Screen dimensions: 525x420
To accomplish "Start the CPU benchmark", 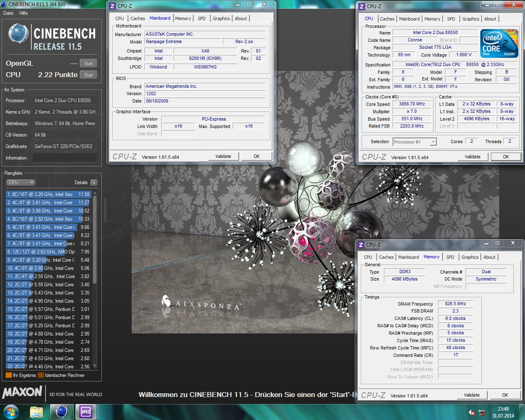I will (x=89, y=75).
